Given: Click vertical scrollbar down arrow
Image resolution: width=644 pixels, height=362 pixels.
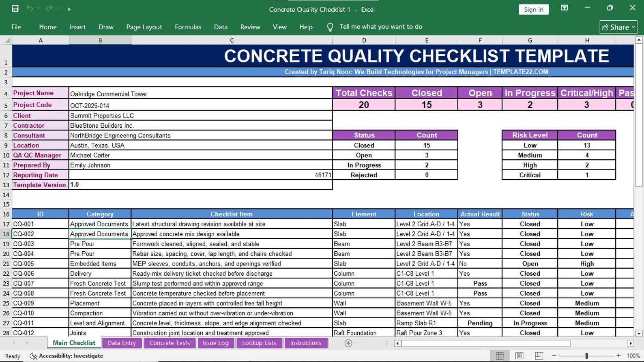Looking at the screenshot, I should [x=639, y=333].
